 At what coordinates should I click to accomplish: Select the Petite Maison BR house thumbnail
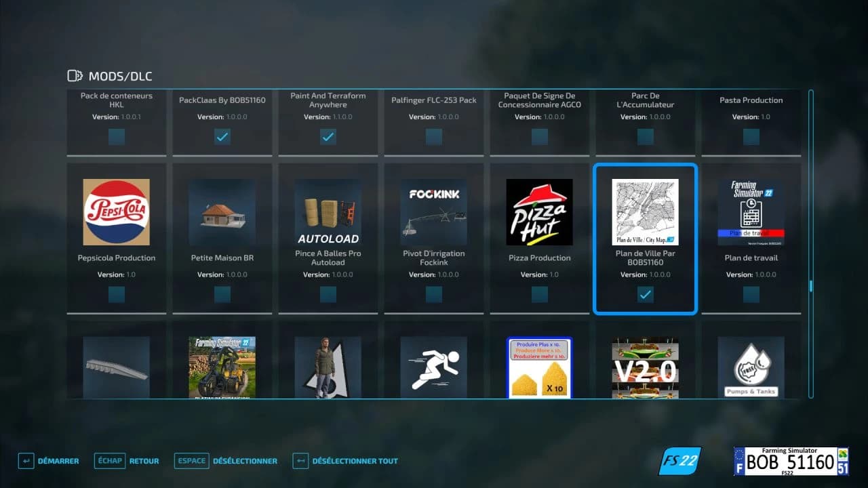tap(222, 212)
